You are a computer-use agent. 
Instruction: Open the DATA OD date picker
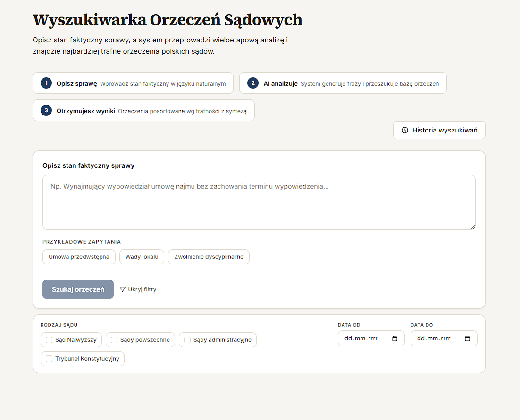tap(371, 338)
